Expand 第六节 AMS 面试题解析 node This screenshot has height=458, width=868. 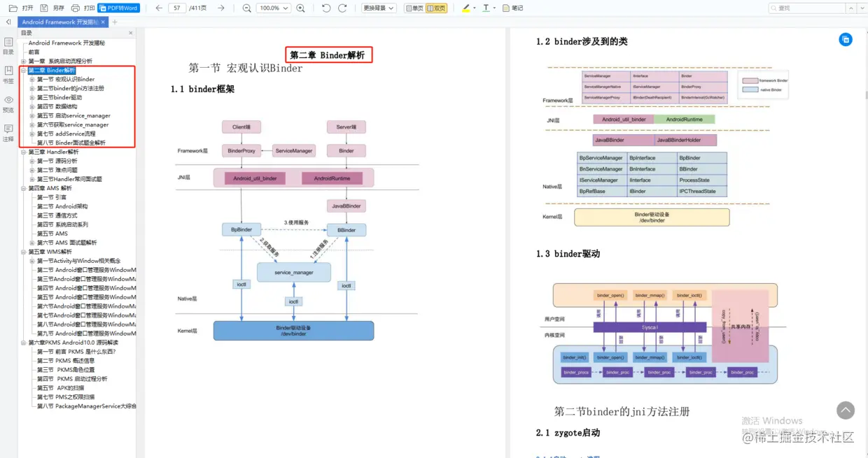(32, 243)
